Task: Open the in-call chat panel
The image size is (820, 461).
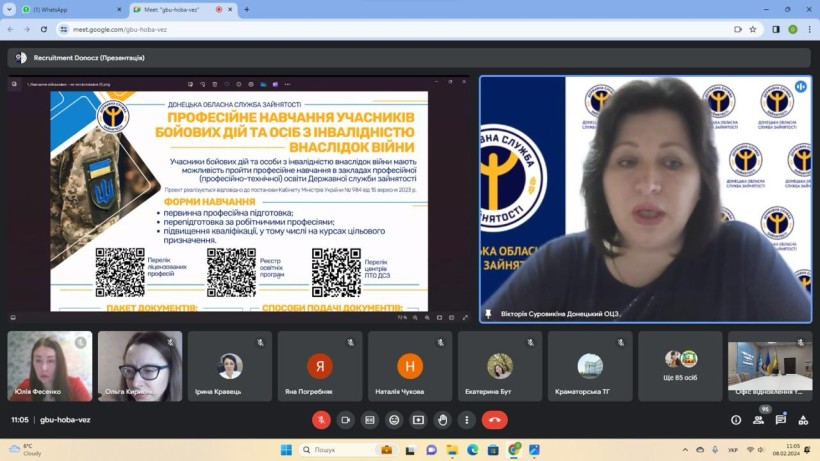Action: 781,420
